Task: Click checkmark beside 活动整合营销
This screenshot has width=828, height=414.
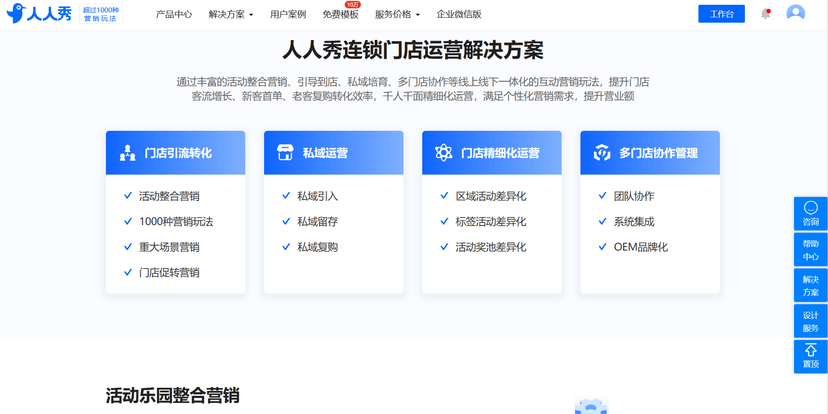Action: point(128,196)
